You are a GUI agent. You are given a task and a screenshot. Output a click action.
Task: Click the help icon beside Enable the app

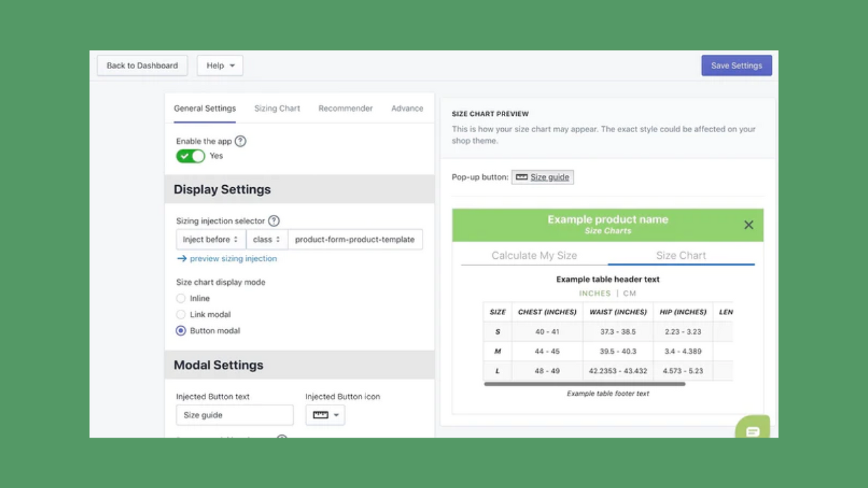pos(240,141)
